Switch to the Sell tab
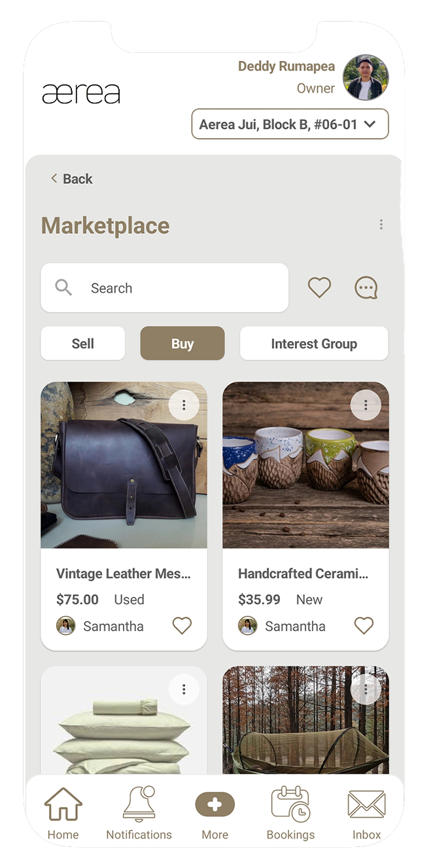This screenshot has height=868, width=429. [x=82, y=343]
